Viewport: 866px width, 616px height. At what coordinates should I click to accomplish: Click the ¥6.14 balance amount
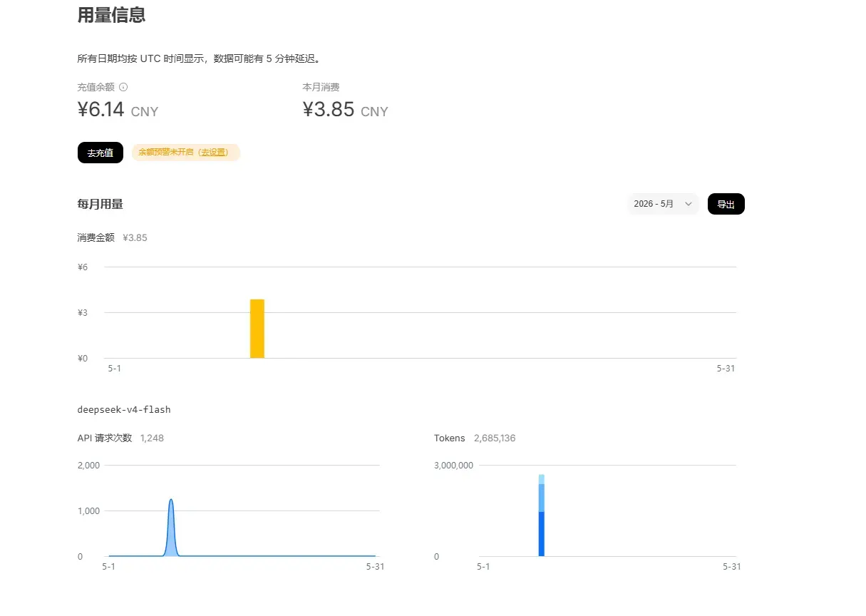[x=101, y=110]
